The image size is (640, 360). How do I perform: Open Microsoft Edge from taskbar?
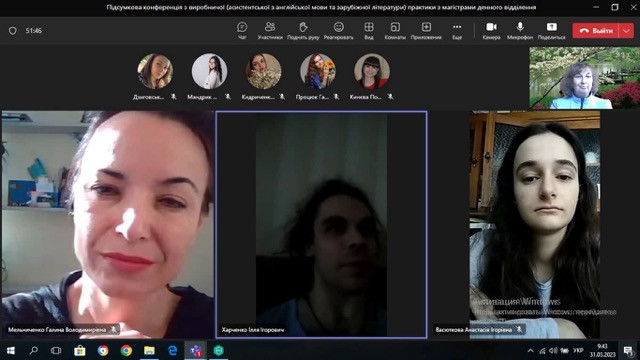point(173,350)
